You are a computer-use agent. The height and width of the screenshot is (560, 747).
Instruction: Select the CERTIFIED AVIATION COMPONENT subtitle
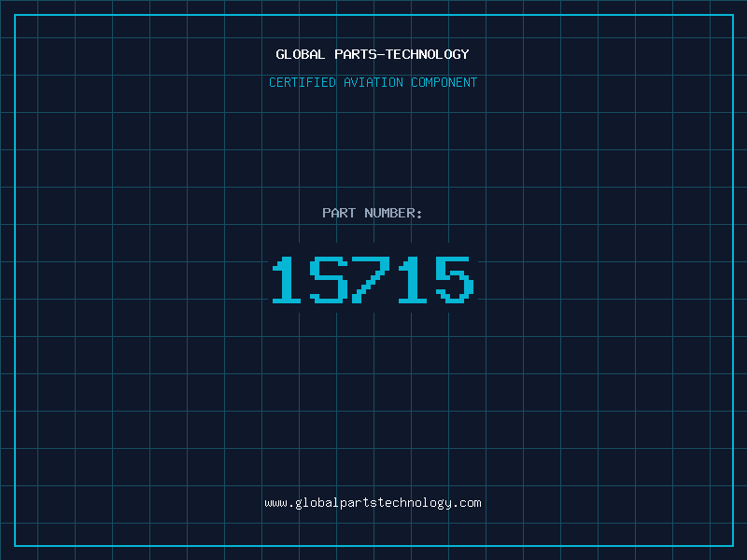click(373, 82)
